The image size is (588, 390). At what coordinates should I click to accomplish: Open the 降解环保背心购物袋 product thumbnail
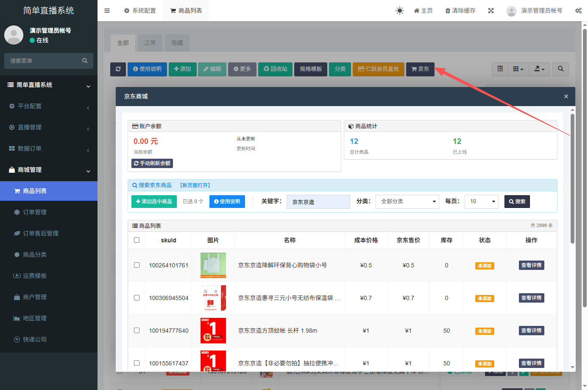(x=213, y=265)
